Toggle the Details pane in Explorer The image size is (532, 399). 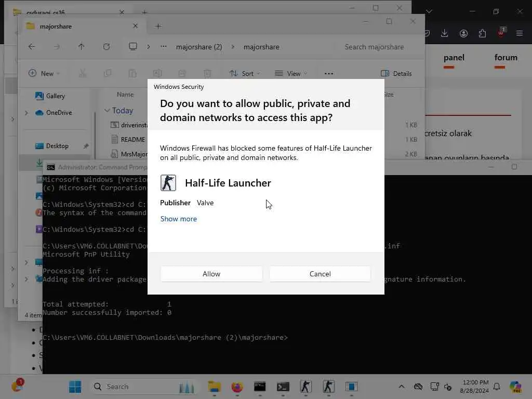(396, 73)
